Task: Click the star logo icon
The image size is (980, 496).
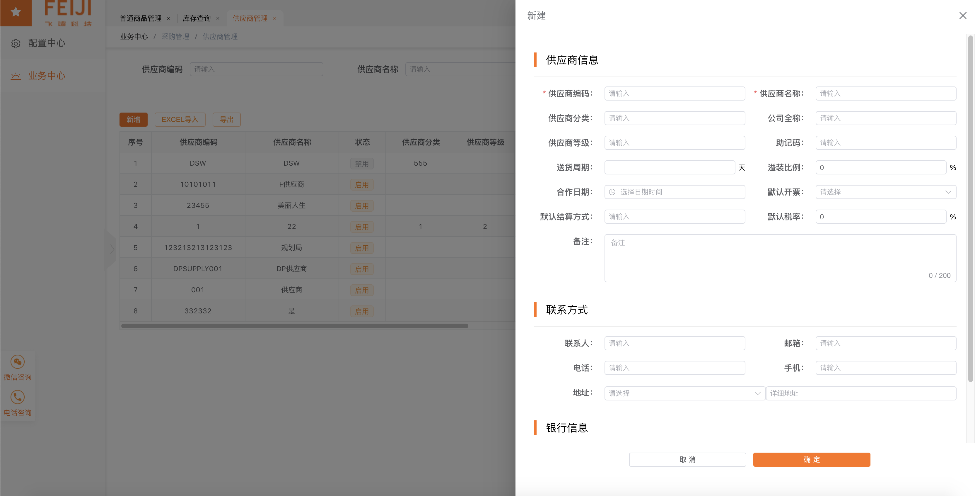Action: [16, 12]
